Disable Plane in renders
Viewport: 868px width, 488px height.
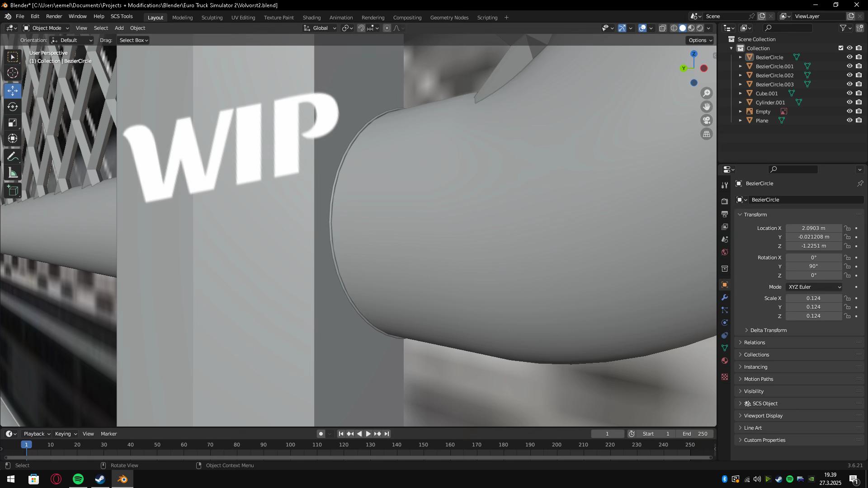pos(859,120)
